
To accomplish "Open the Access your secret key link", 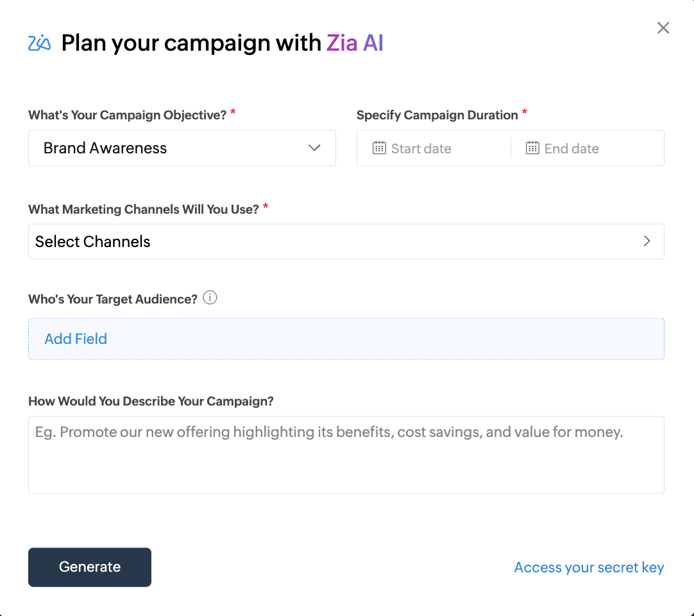I will tap(589, 567).
